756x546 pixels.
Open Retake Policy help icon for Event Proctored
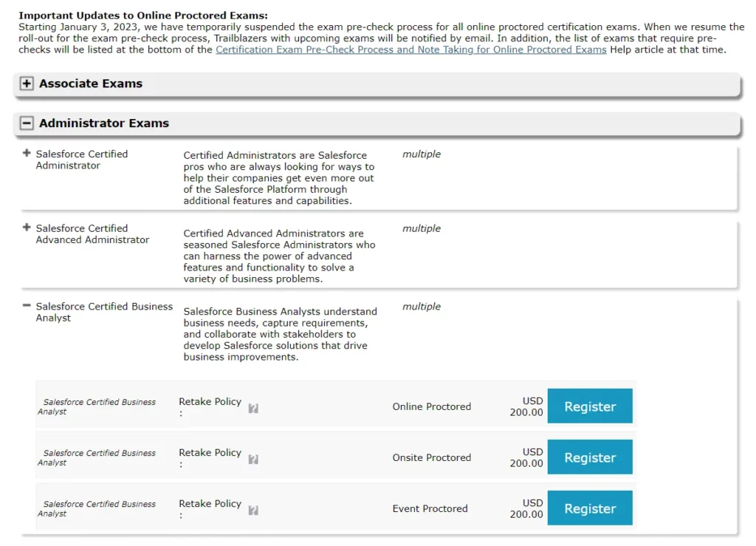click(253, 511)
